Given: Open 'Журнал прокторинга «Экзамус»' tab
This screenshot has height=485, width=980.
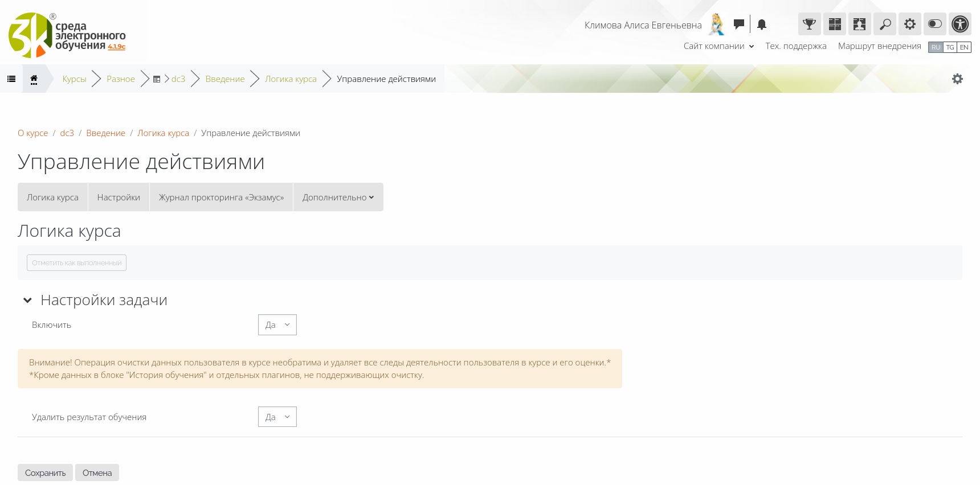Looking at the screenshot, I should (x=221, y=198).
